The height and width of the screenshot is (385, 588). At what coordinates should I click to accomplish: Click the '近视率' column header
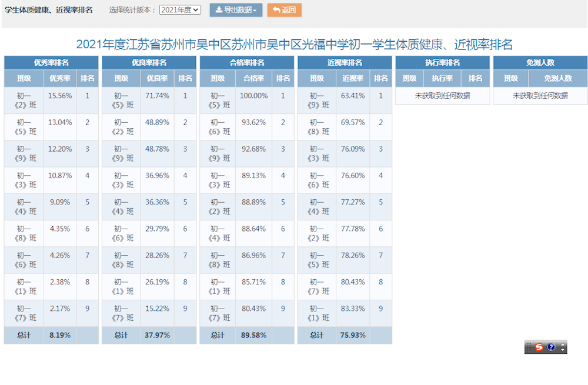353,78
